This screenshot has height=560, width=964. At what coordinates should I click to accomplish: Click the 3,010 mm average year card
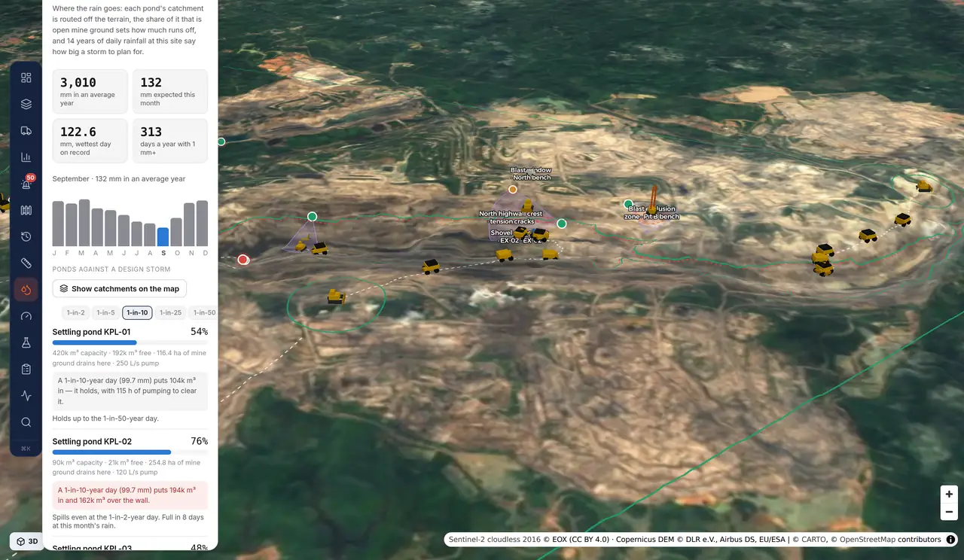tap(90, 92)
